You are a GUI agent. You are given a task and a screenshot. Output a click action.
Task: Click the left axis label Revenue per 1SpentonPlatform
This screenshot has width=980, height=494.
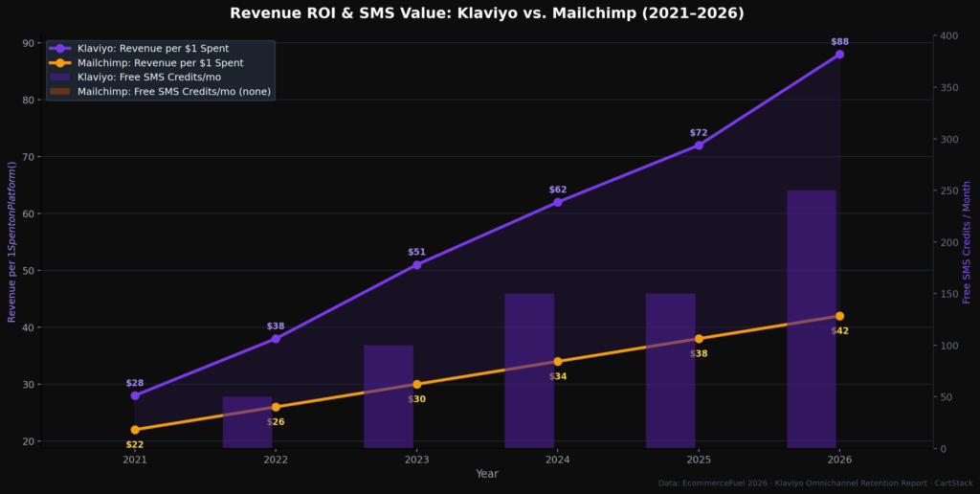(x=11, y=242)
